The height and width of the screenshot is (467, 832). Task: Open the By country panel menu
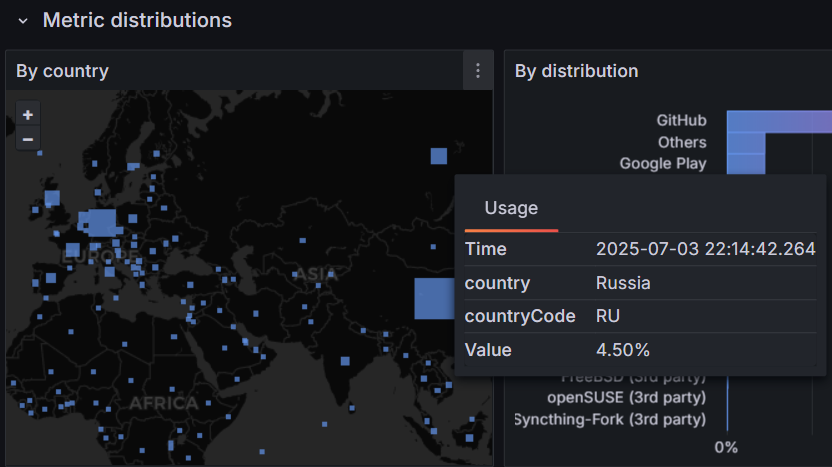478,71
